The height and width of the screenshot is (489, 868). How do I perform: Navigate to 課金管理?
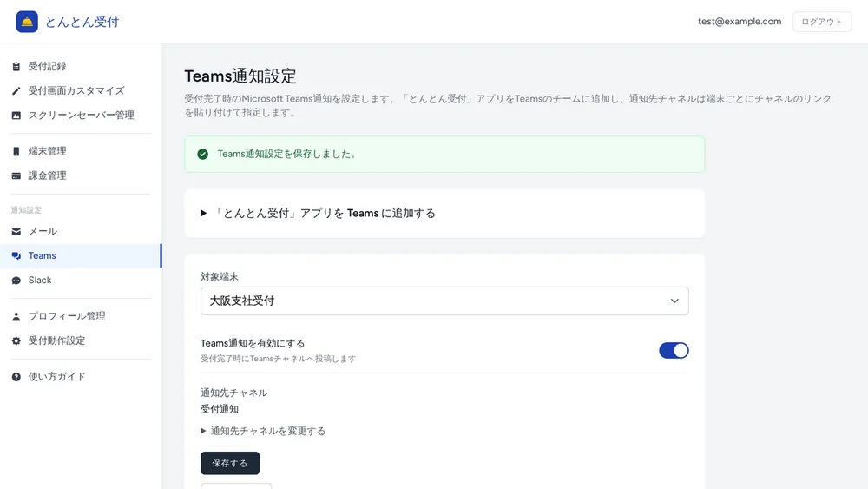click(x=81, y=175)
